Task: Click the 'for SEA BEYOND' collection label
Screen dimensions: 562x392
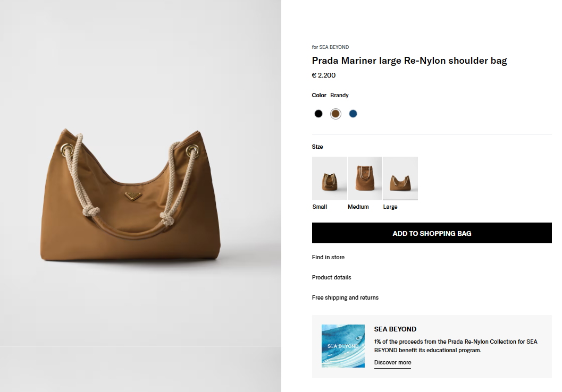Action: click(x=330, y=47)
